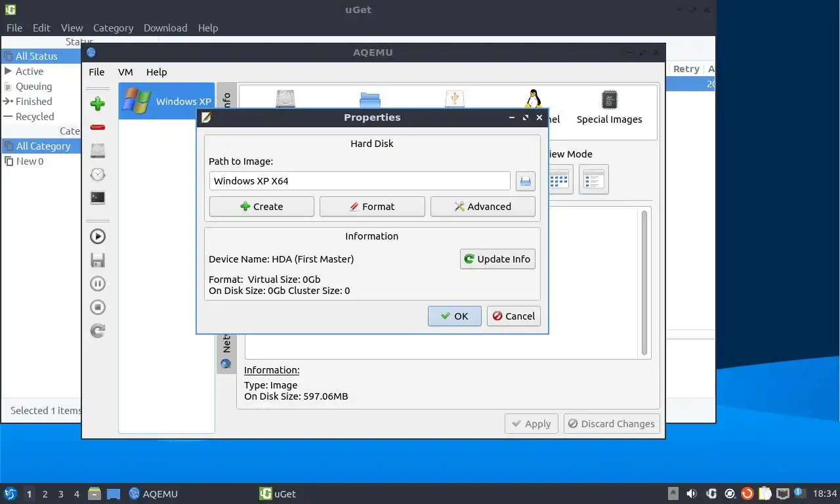Open AQEMU VM menu

point(125,72)
